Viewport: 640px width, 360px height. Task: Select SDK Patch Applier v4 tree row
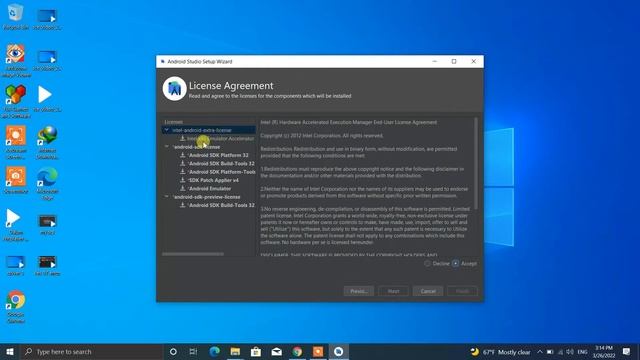click(213, 180)
